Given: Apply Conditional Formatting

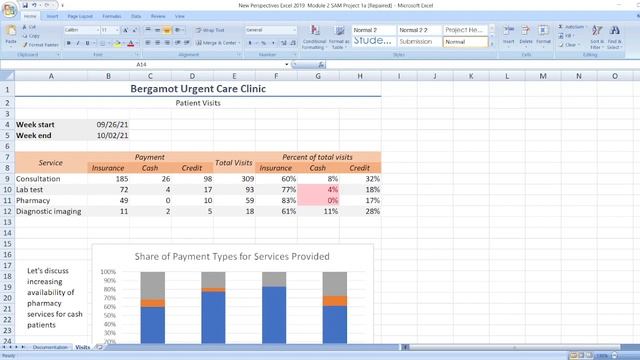Looking at the screenshot, I should [x=314, y=37].
